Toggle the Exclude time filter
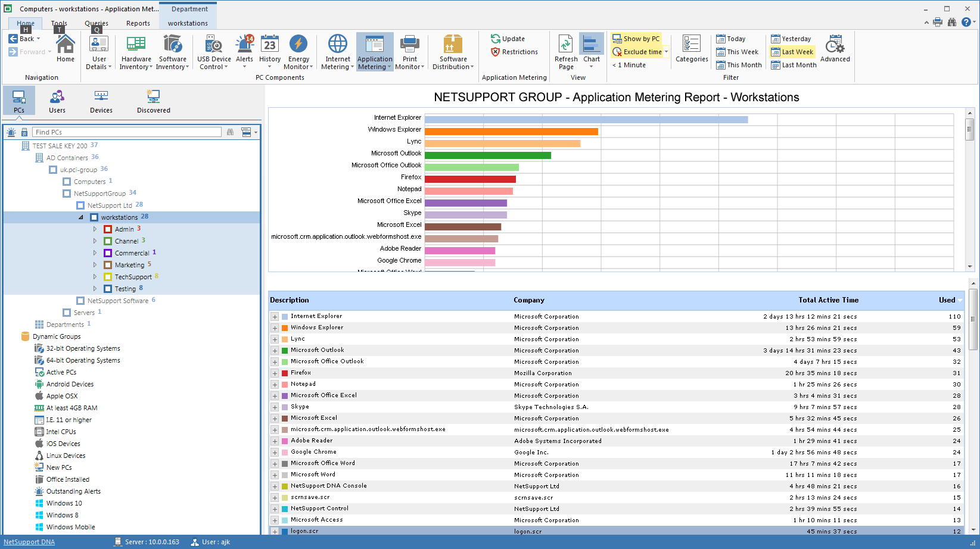 pos(637,51)
